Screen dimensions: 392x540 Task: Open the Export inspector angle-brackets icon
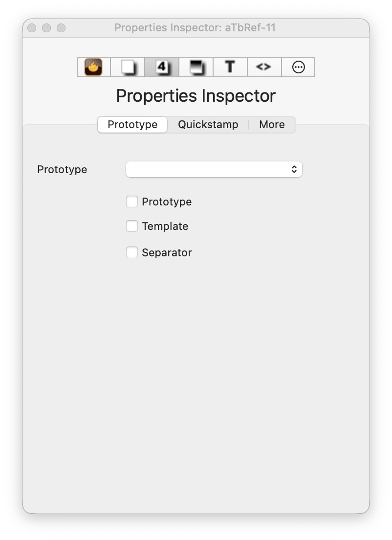264,67
